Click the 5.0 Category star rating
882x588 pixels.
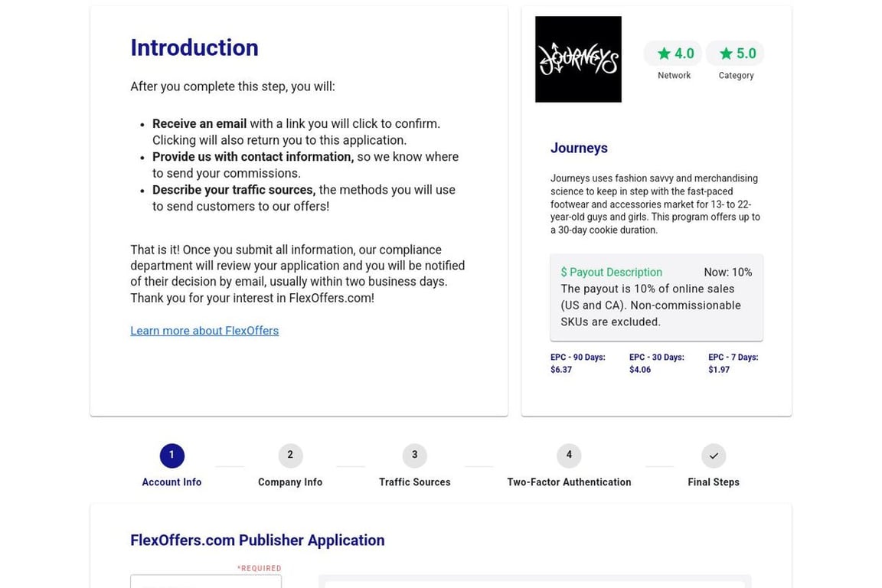pos(736,54)
